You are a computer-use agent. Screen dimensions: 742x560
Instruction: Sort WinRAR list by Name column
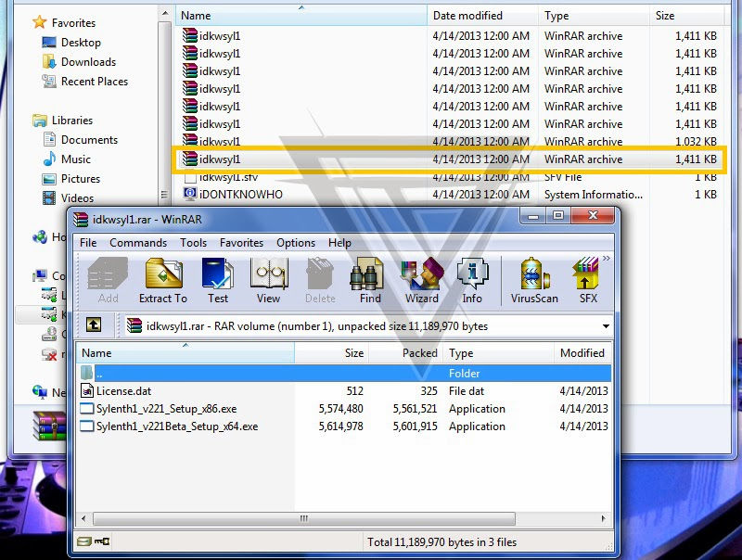pyautogui.click(x=185, y=353)
